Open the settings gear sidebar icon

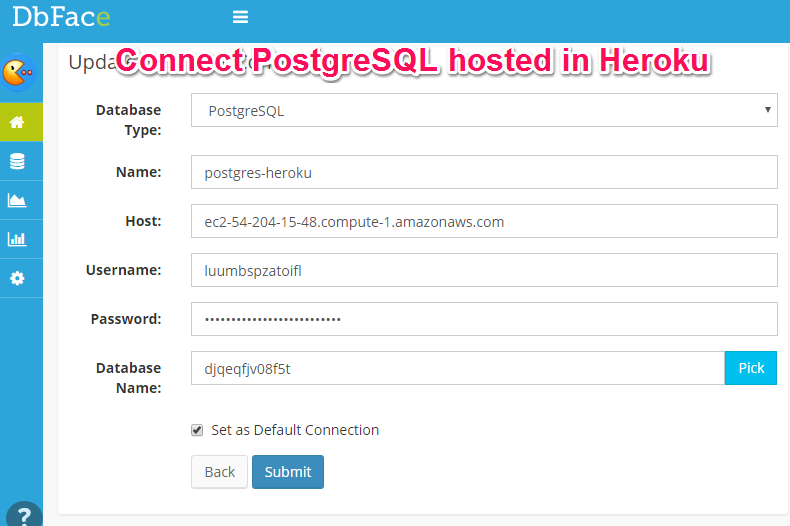[17, 278]
